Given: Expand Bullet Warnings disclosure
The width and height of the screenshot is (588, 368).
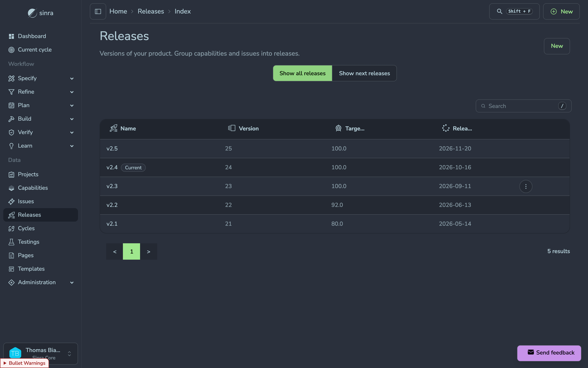Looking at the screenshot, I should 24,363.
